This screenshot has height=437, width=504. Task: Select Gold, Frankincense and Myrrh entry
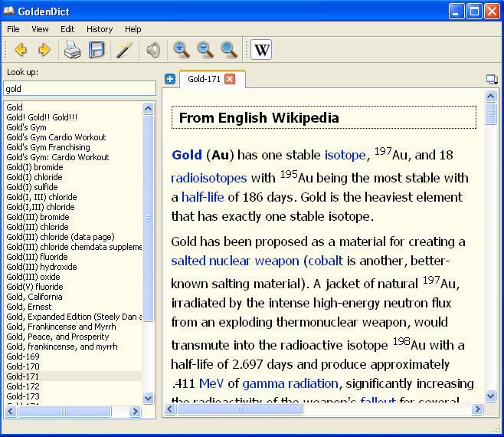74,327
